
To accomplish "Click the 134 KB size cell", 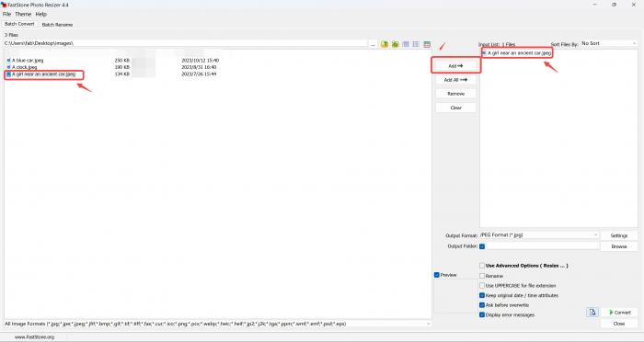I will pos(122,74).
